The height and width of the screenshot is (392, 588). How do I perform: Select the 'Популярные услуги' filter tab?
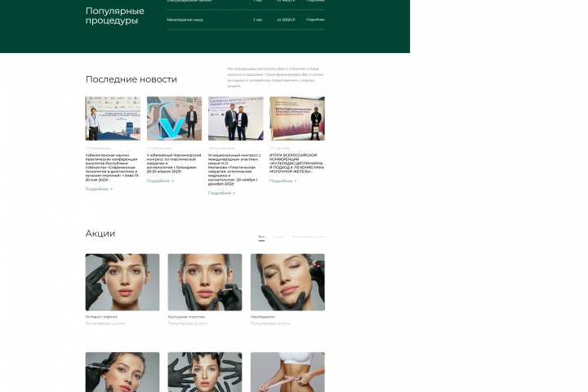pos(308,237)
